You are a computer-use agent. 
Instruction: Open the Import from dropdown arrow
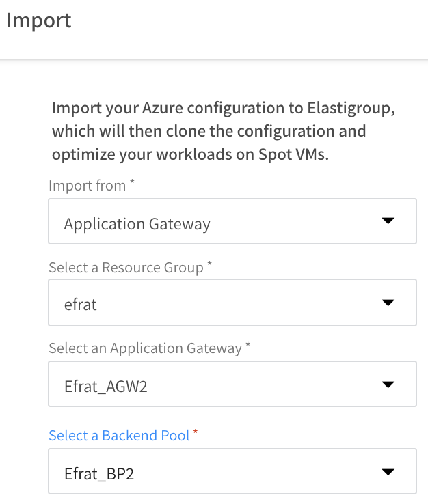tap(388, 221)
